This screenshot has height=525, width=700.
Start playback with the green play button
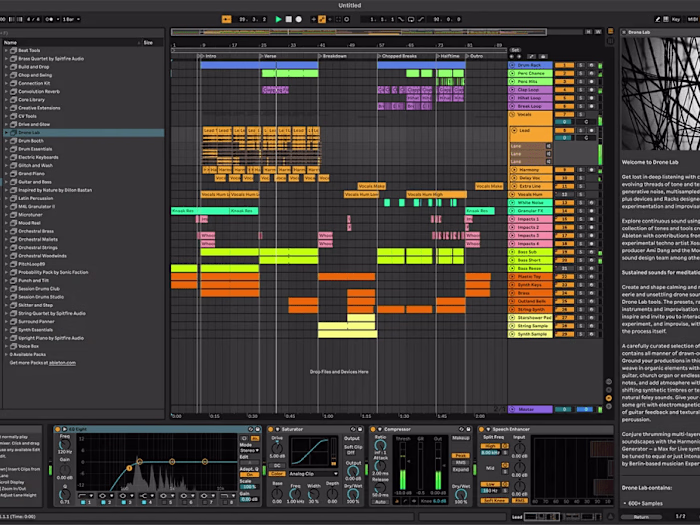[278, 19]
